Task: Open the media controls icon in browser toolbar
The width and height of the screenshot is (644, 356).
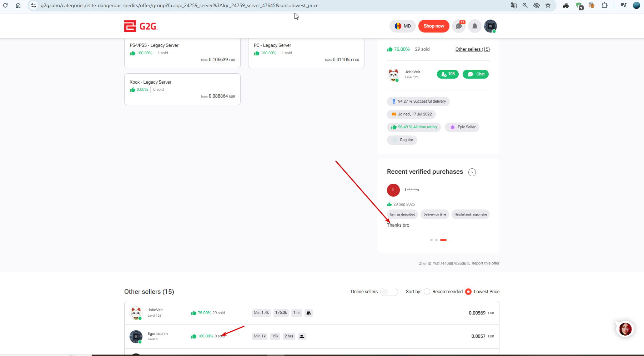Action: tap(624, 5)
